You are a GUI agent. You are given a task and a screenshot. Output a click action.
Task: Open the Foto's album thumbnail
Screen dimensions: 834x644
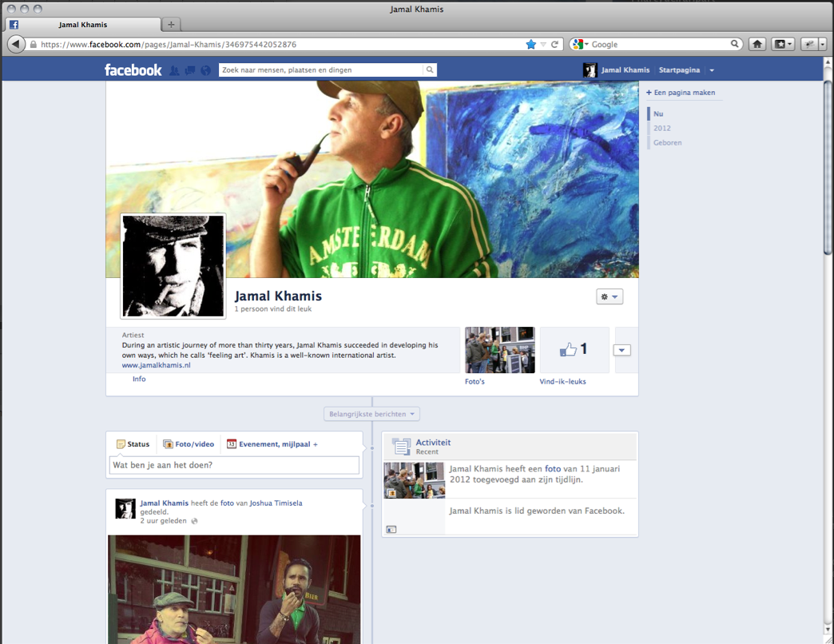click(x=500, y=350)
